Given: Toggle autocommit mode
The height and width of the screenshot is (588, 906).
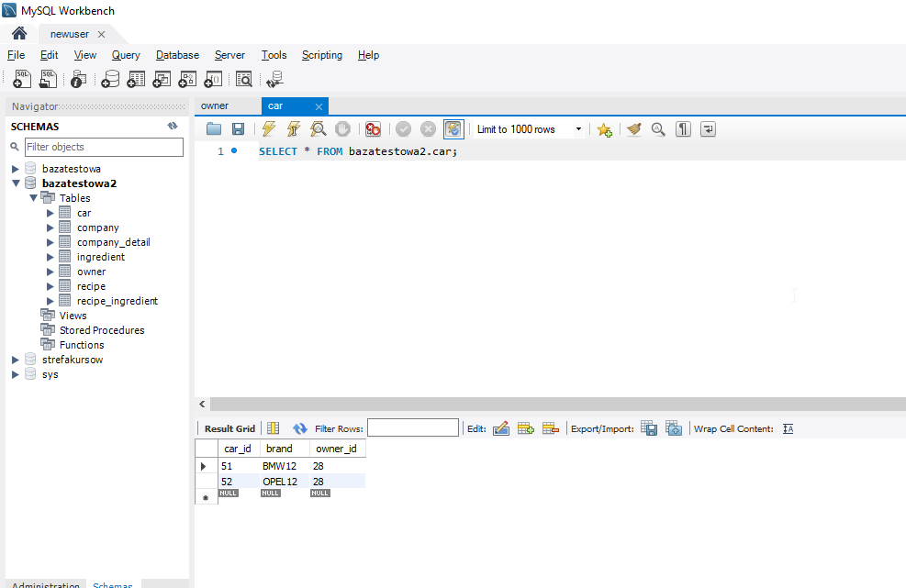Looking at the screenshot, I should 453,128.
